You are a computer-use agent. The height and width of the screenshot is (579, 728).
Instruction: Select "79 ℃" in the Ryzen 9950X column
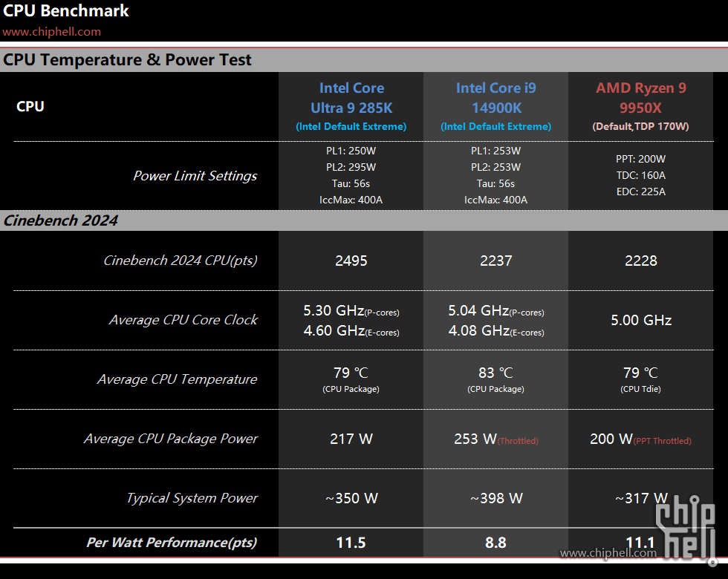(x=640, y=373)
